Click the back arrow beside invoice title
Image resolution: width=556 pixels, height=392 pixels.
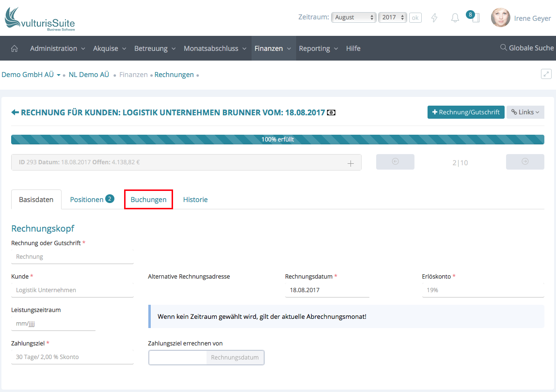point(15,112)
